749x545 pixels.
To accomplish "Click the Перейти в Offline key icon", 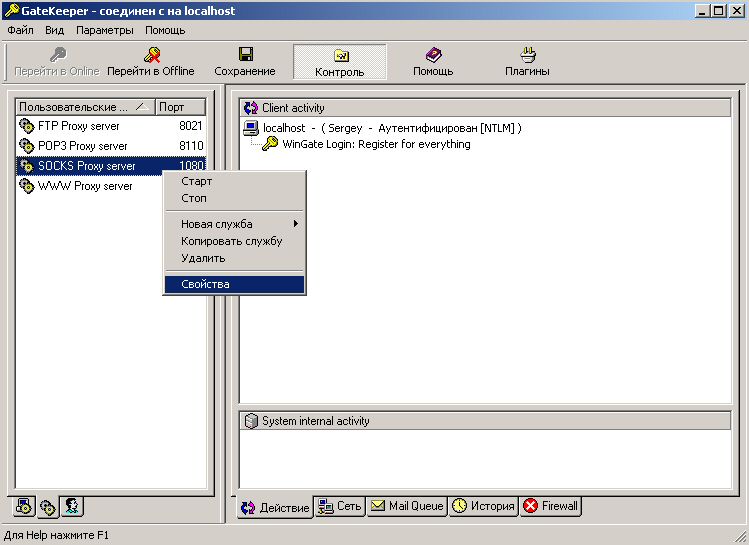I will 152,55.
